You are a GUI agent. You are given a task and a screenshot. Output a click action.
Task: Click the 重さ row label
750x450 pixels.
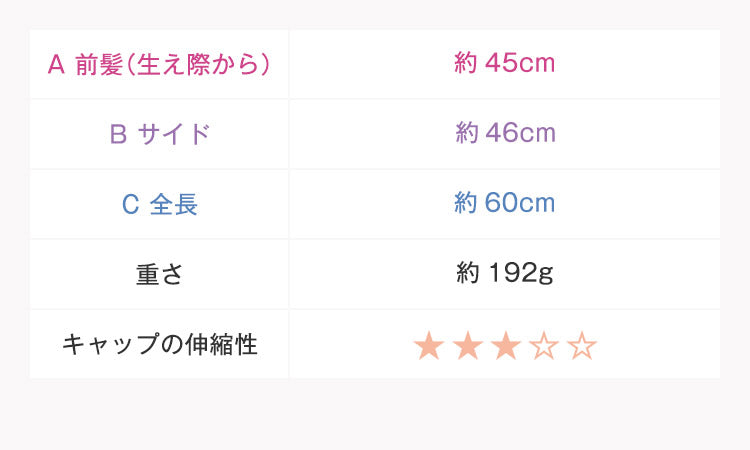(159, 274)
